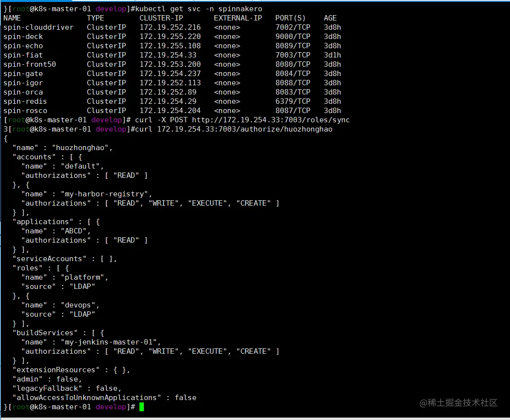The height and width of the screenshot is (420, 510).
Task: Select the "ABCD" application name
Action: click(74, 231)
